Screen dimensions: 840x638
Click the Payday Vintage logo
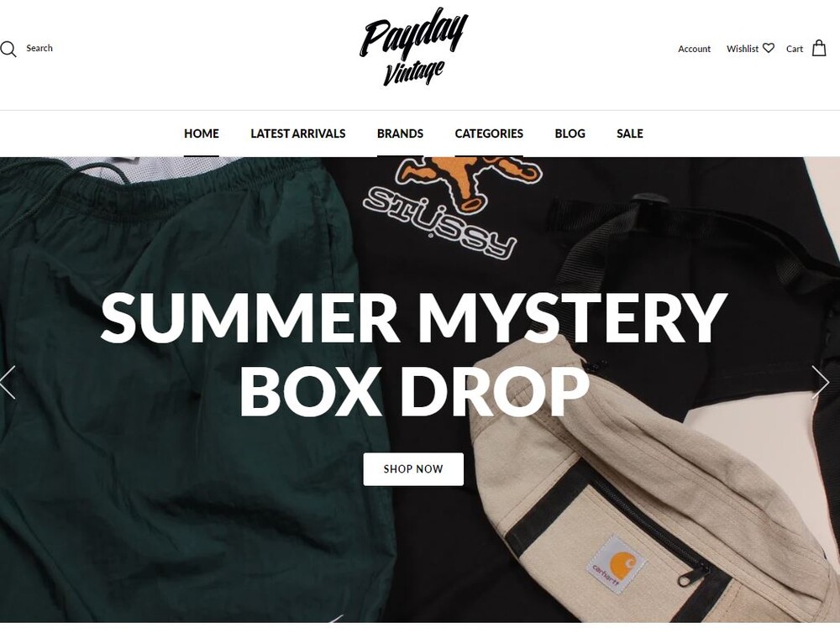pyautogui.click(x=413, y=47)
